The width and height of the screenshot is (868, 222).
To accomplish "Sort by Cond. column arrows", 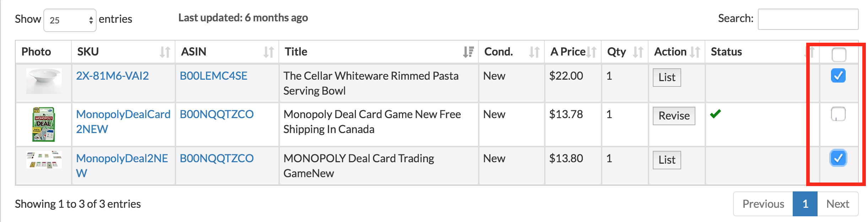I will [534, 52].
